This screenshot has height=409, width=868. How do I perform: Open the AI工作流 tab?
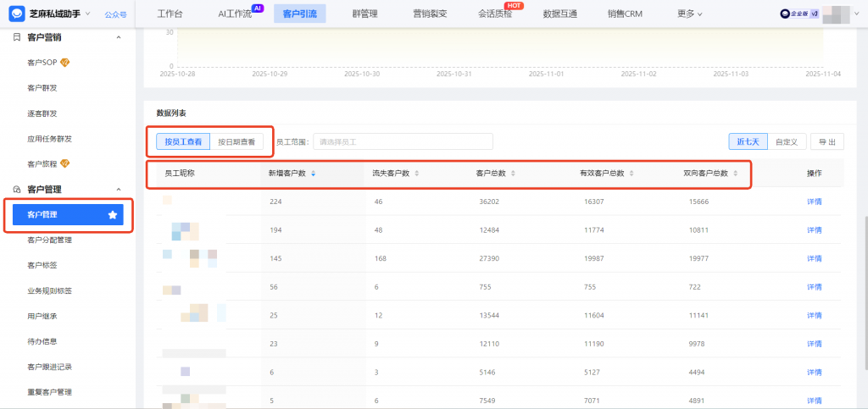click(235, 14)
